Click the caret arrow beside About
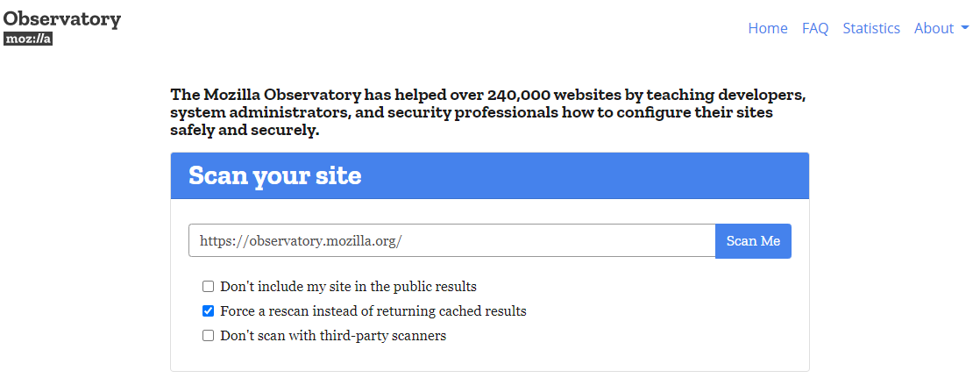Screen dimensions: 980x385 (964, 28)
